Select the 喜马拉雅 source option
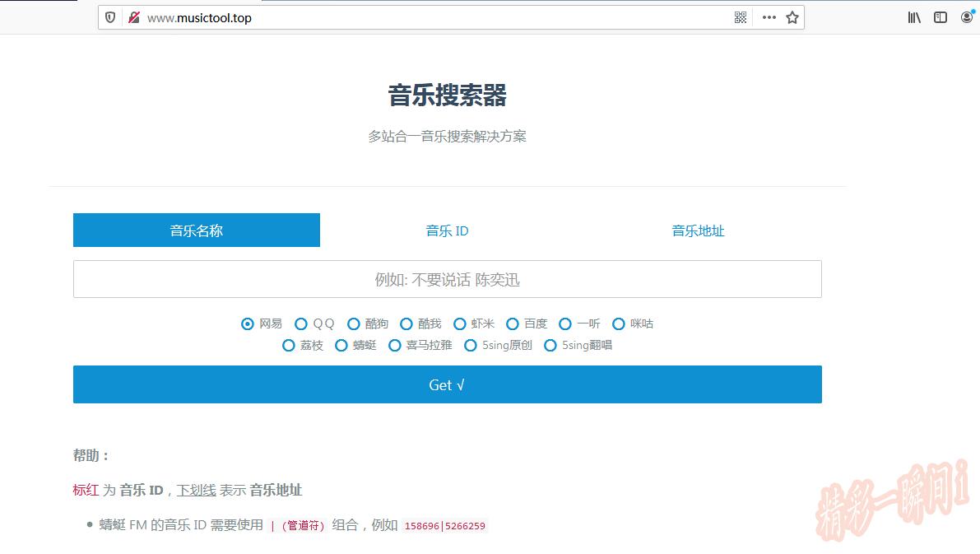The width and height of the screenshot is (980, 554). pyautogui.click(x=395, y=345)
